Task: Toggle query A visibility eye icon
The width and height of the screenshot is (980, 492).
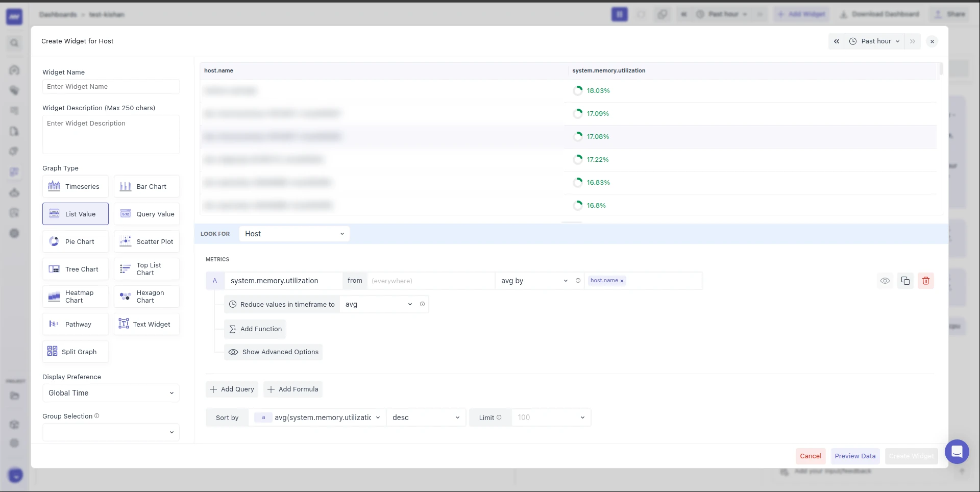Action: point(885,281)
